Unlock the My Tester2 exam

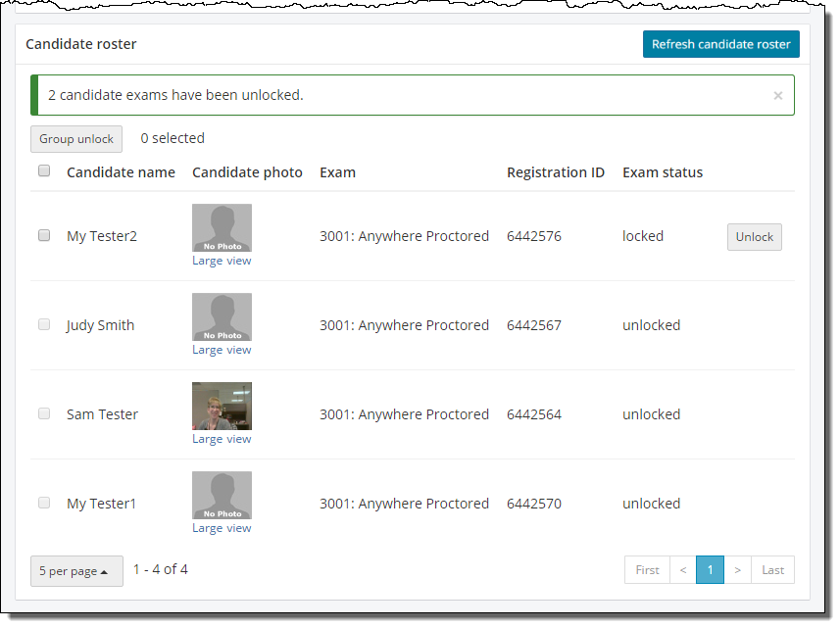tap(754, 237)
